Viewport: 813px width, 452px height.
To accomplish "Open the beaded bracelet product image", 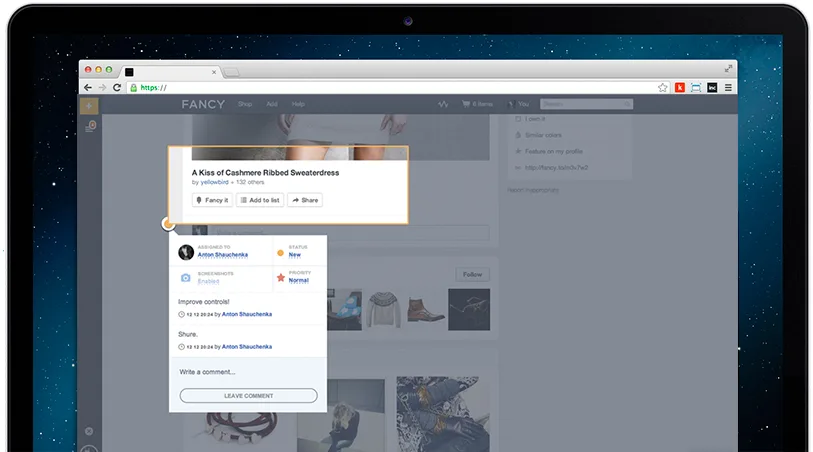I will pyautogui.click(x=241, y=431).
